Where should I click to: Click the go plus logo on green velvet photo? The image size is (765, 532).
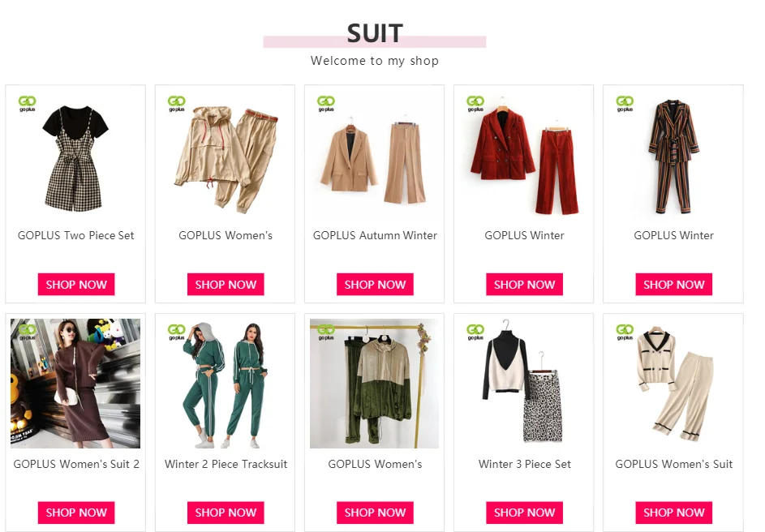point(326,332)
